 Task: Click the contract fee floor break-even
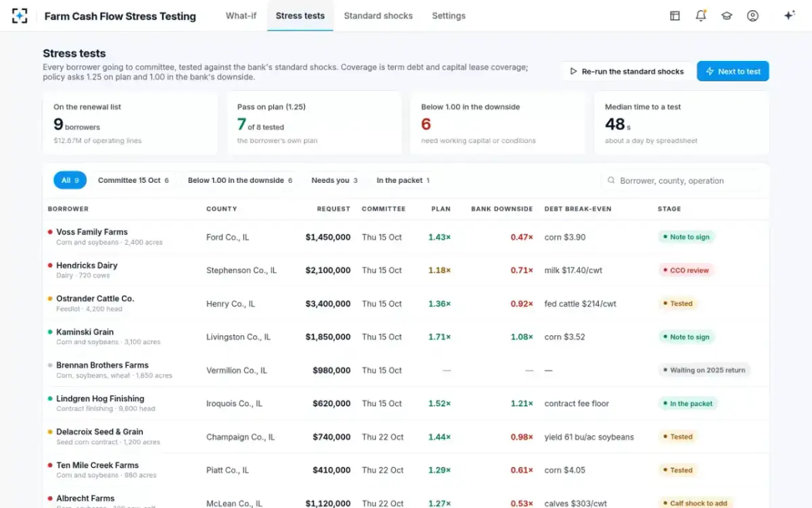click(x=577, y=404)
